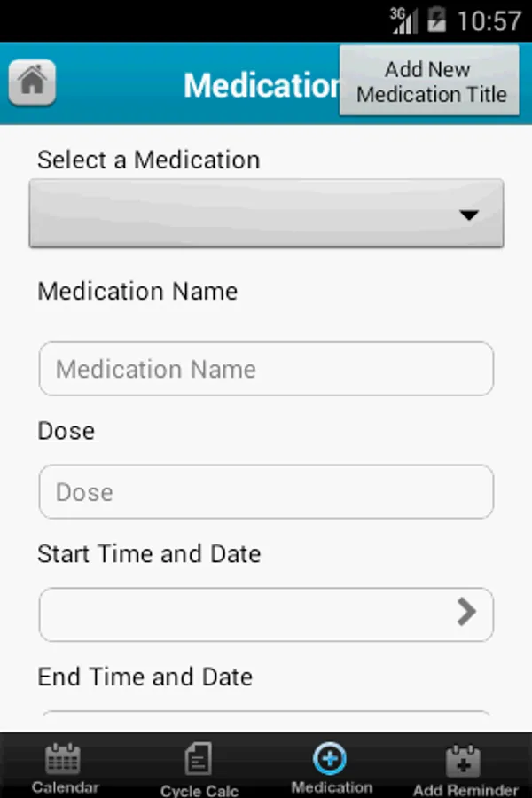Click the "Medication Name" label above field
Viewport: 532px width, 798px height.
137,292
